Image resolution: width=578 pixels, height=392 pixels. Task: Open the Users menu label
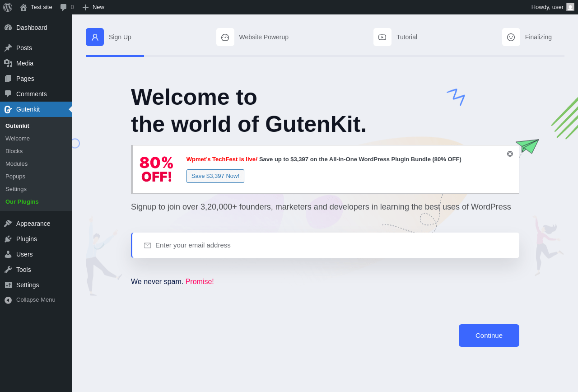pyautogui.click(x=24, y=254)
